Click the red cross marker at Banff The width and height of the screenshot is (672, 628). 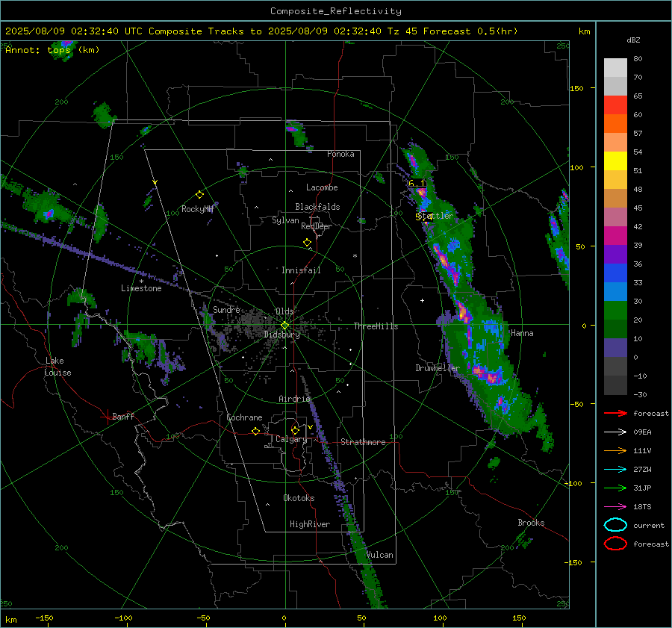[107, 417]
